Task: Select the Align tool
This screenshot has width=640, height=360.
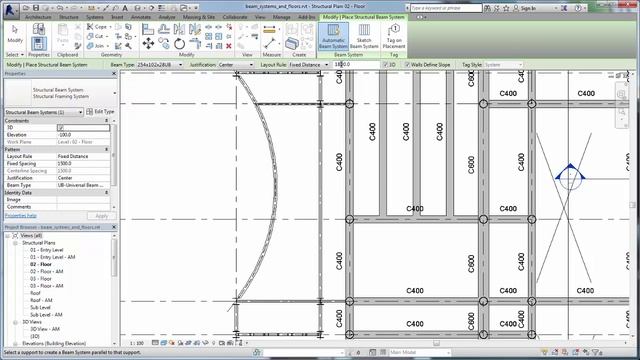Action: pyautogui.click(x=148, y=29)
